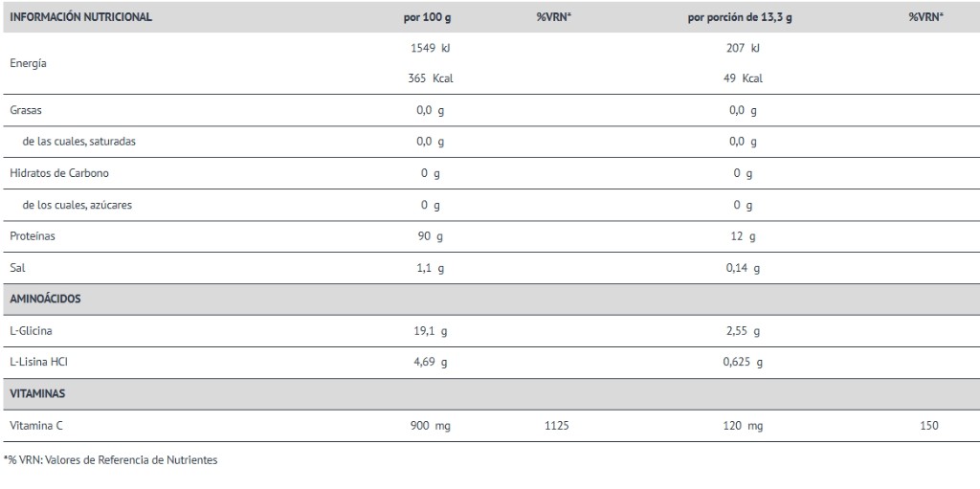Select the Sal row label
Screen dimensions: 980x489
(x=16, y=268)
